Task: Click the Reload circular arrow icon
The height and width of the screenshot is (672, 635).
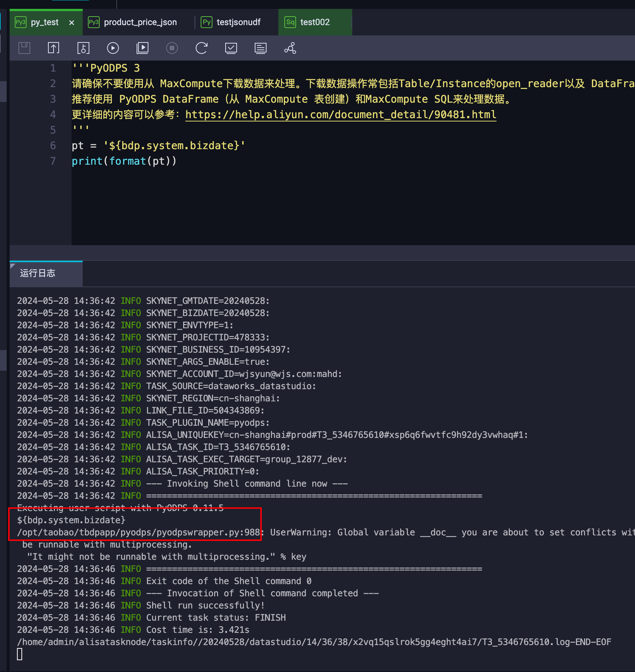Action: pos(202,48)
